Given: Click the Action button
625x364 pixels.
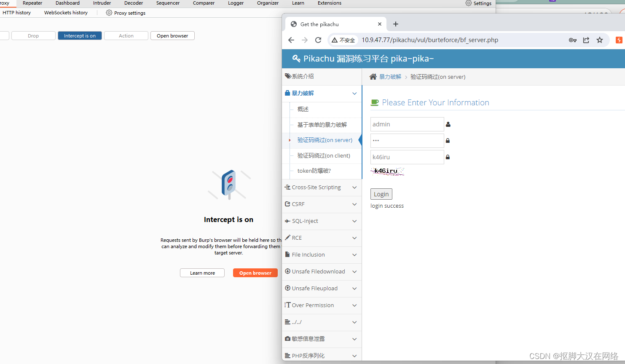Looking at the screenshot, I should 126,36.
